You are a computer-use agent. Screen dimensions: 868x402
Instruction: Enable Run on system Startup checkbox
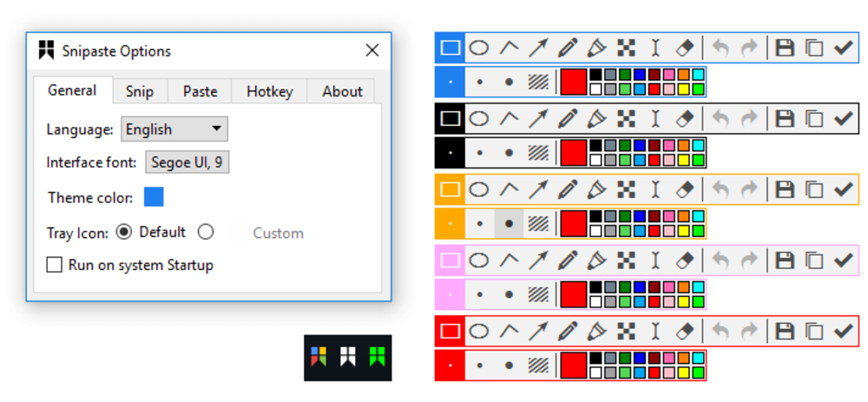[54, 265]
